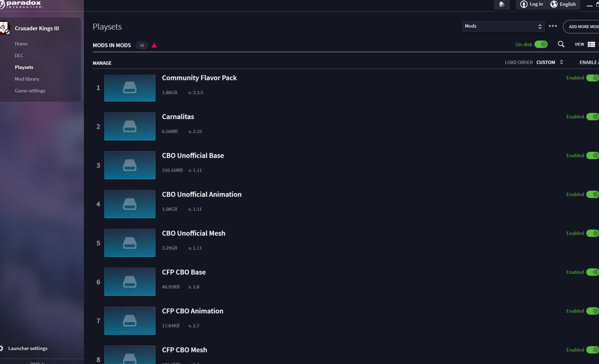This screenshot has height=364, width=599.
Task: Click CFP CBO Base title
Action: tap(184, 272)
